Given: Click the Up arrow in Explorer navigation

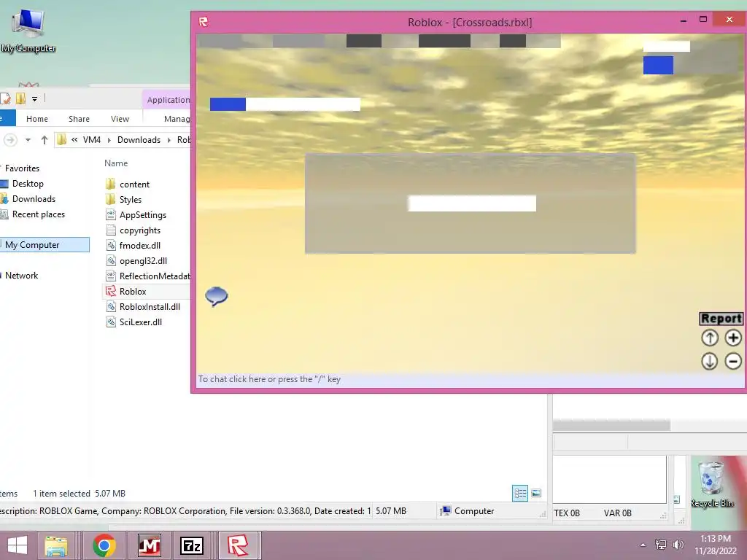Looking at the screenshot, I should point(44,140).
